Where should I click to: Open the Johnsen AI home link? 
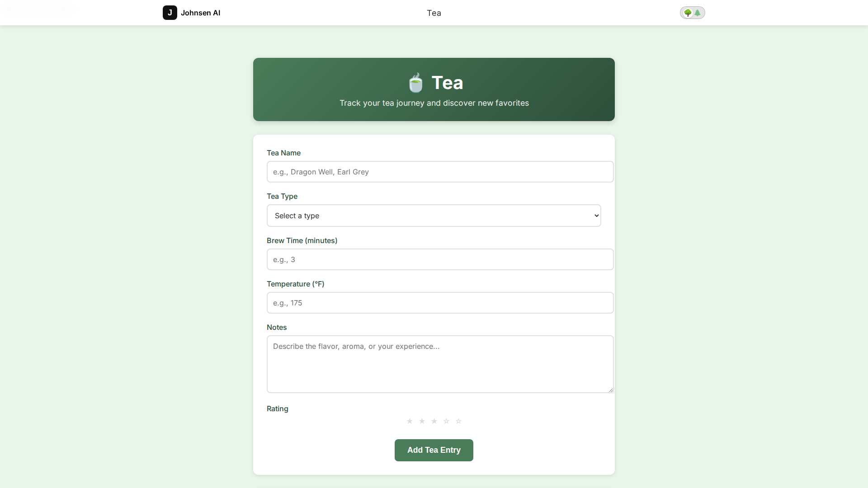(192, 13)
